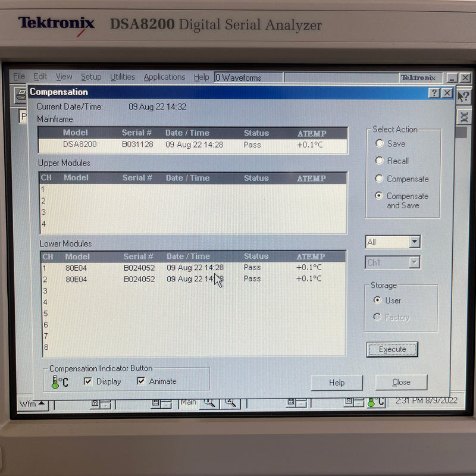This screenshot has width=476, height=476.
Task: Click mainframe serial number B031128
Action: 137,144
